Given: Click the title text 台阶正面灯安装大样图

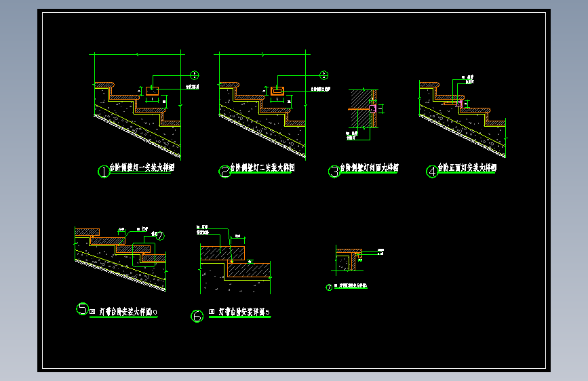Looking at the screenshot, I should click(467, 167).
